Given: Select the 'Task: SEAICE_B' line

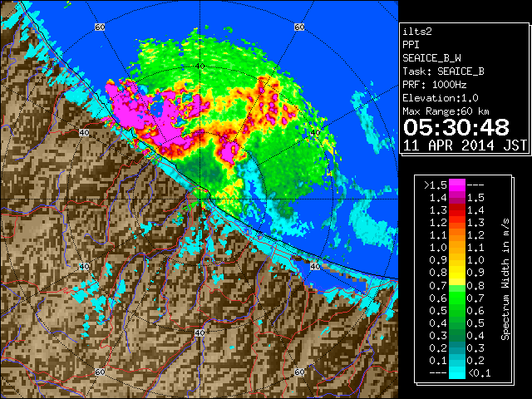Looking at the screenshot, I should [443, 71].
